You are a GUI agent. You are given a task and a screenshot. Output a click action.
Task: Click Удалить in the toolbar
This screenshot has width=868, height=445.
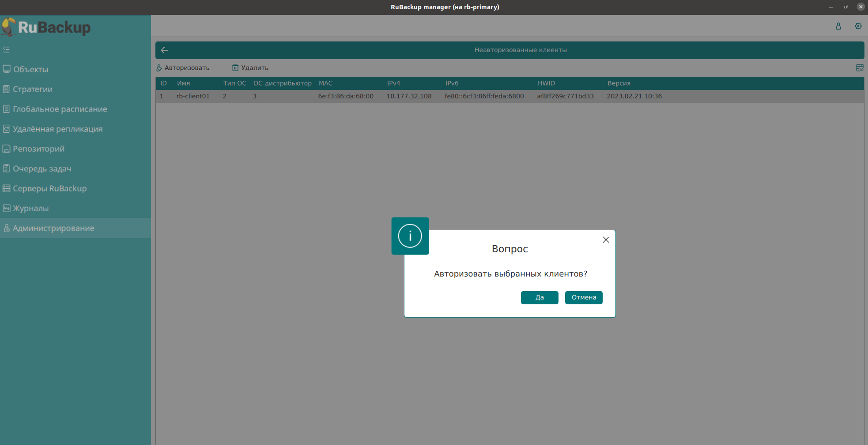pyautogui.click(x=250, y=67)
